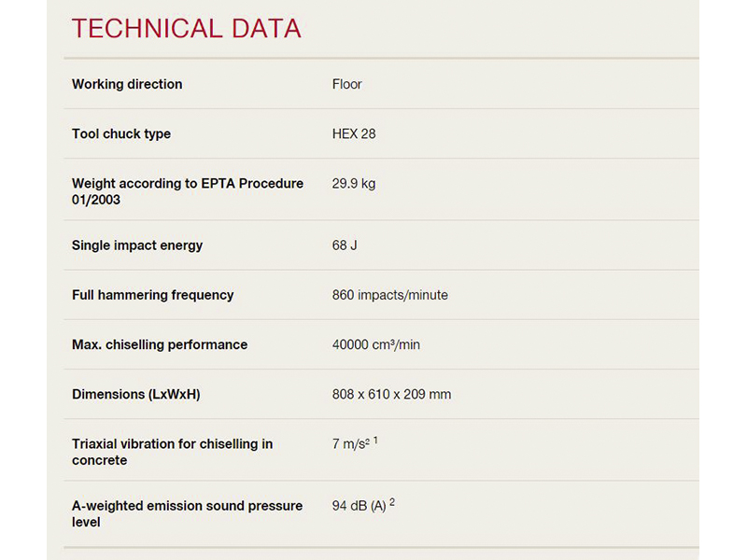Click the TECHNICAL DATA heading
This screenshot has height=560, width=747.
click(186, 29)
